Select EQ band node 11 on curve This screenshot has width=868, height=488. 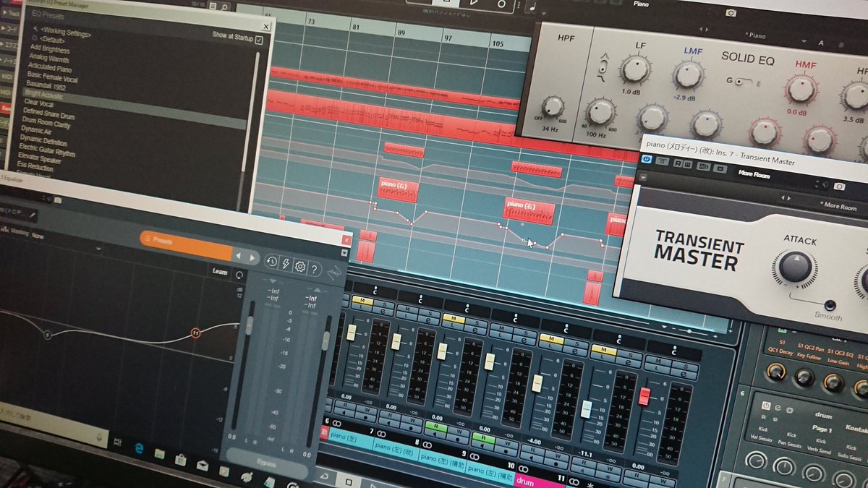click(195, 333)
